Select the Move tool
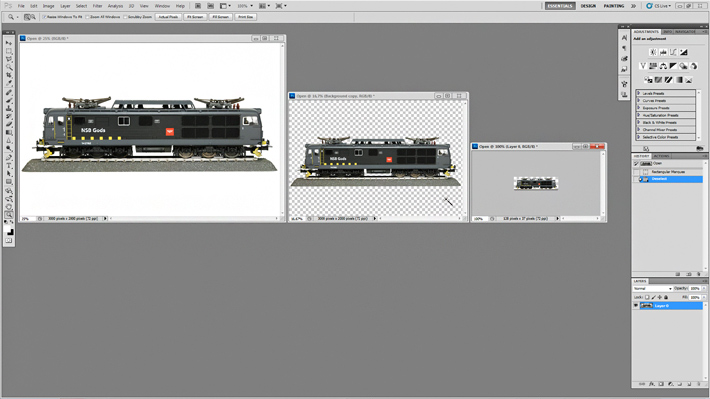The image size is (710, 399). point(9,43)
